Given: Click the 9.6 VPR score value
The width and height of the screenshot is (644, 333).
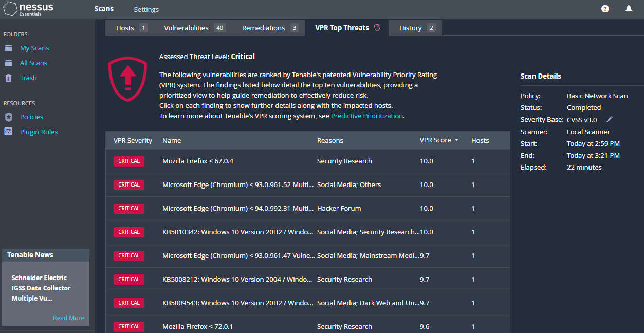Looking at the screenshot, I should click(x=425, y=326).
